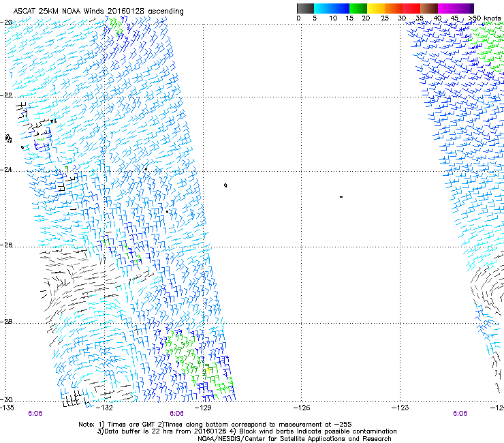The height and width of the screenshot is (443, 504).
Task: Click the purple 6:08 time under -129
Action: pyautogui.click(x=177, y=414)
